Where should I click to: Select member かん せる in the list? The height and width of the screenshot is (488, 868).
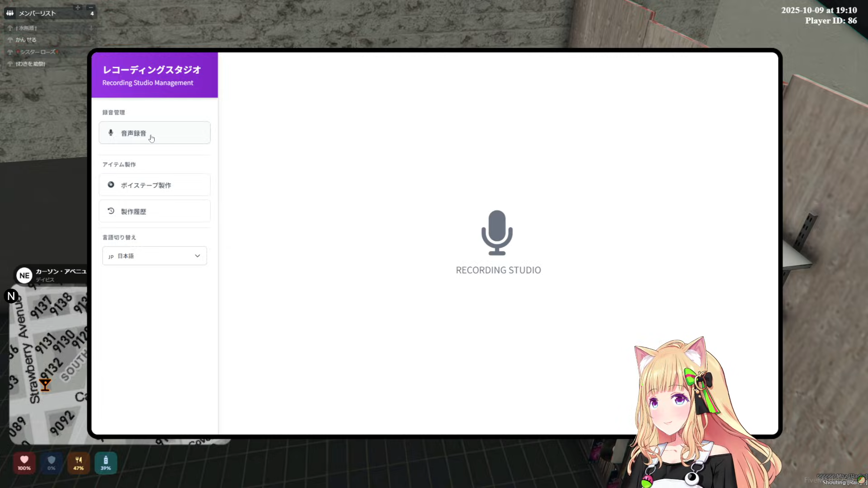[x=26, y=40]
